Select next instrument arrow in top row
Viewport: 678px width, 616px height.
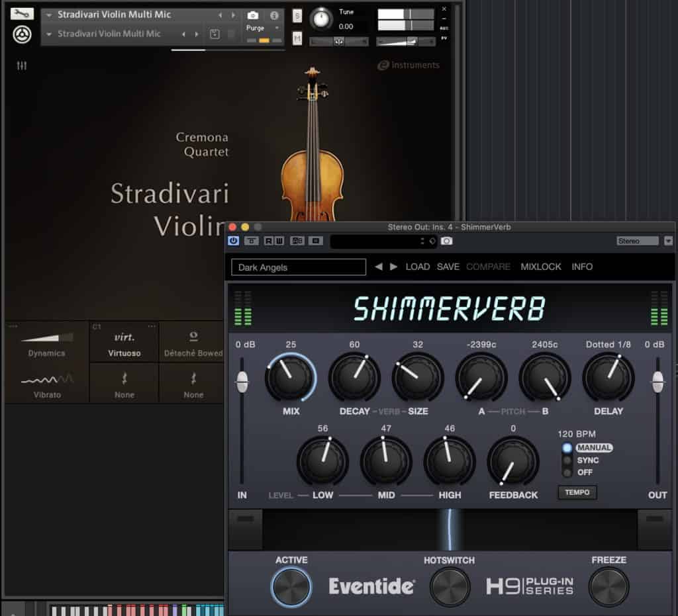pos(234,15)
